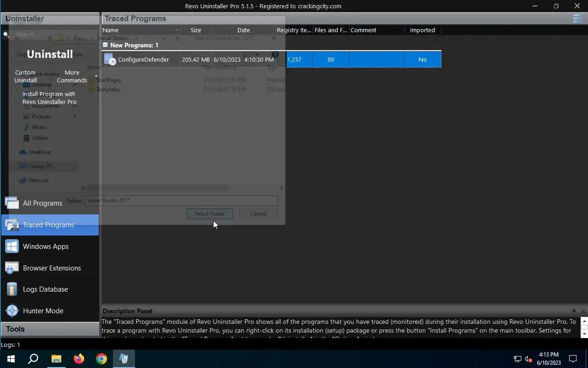Open the taskbar clock and calendar
Screen dimensions: 588x368
[549, 359]
